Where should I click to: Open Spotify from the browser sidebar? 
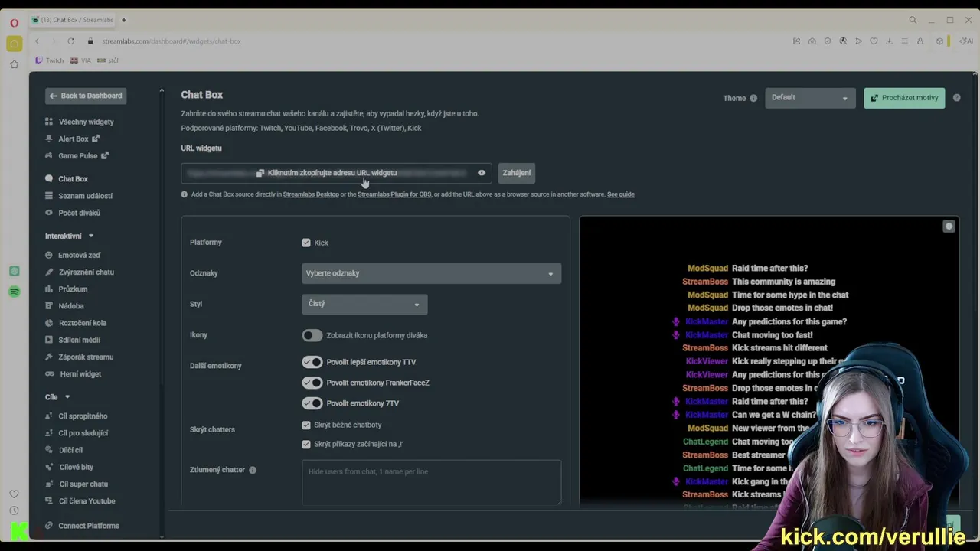15,292
